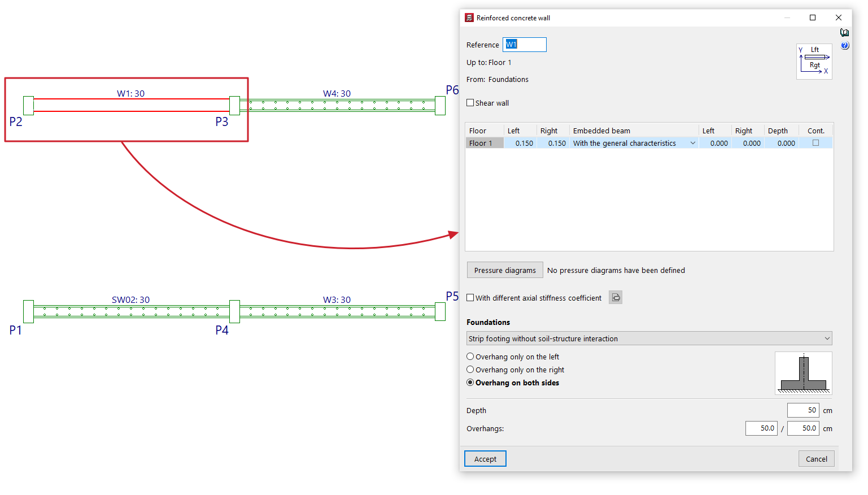Click the Cont. column header
868x495 pixels.
(x=815, y=131)
